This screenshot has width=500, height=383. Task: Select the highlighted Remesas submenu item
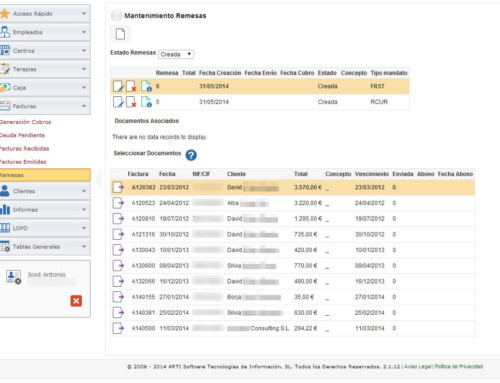[x=45, y=175]
